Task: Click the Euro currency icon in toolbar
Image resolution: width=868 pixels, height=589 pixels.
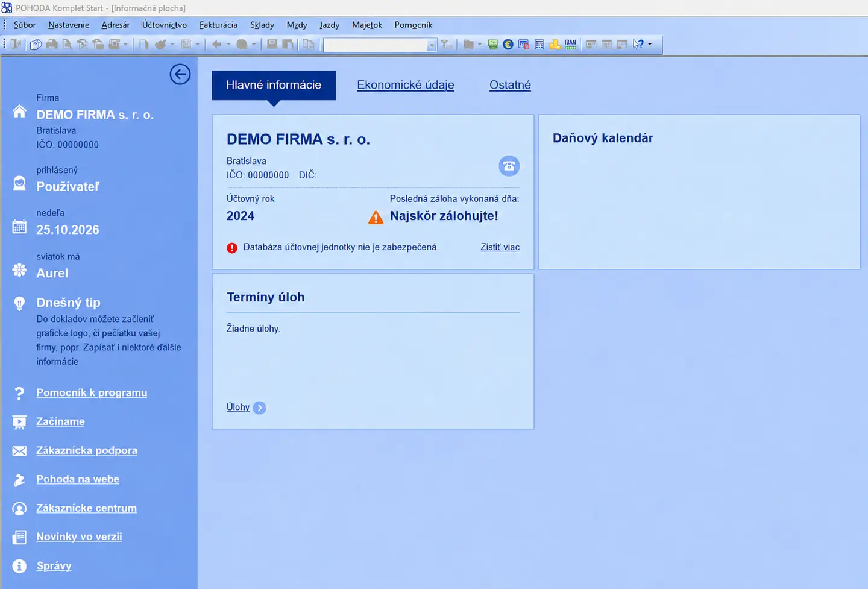Action: tap(508, 44)
